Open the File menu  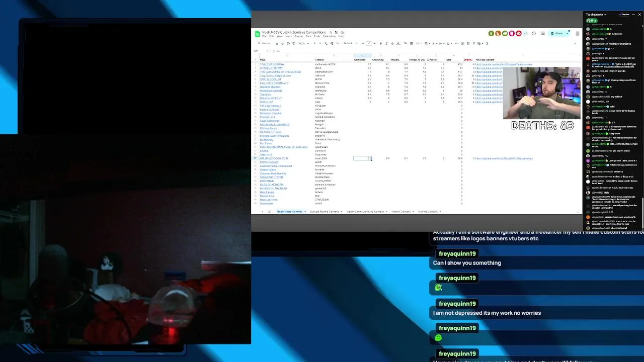click(264, 36)
